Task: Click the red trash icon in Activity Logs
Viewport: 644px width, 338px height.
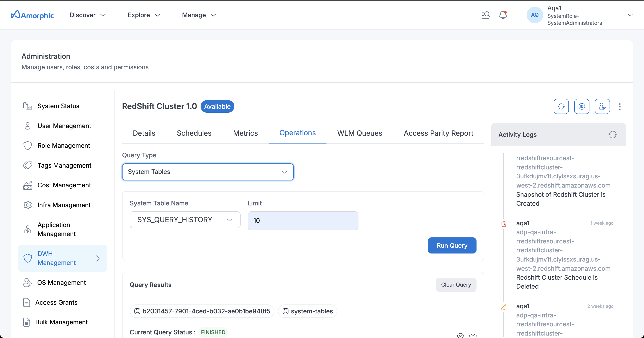Action: (x=504, y=224)
